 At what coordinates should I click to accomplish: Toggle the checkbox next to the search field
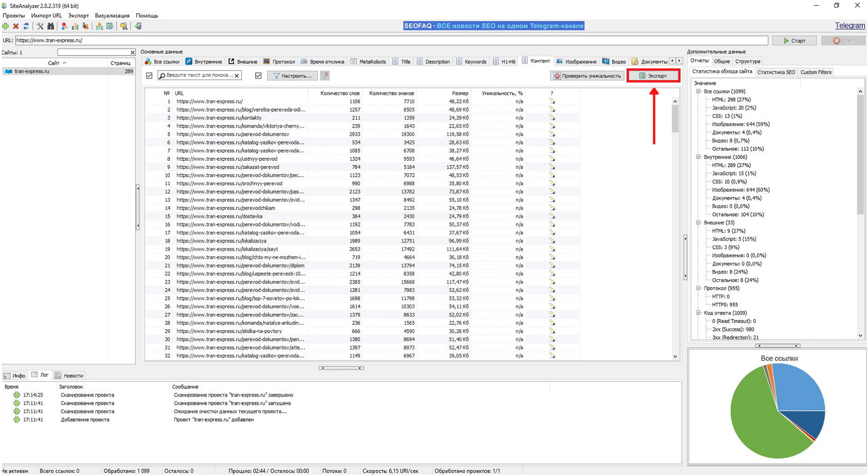pos(149,76)
